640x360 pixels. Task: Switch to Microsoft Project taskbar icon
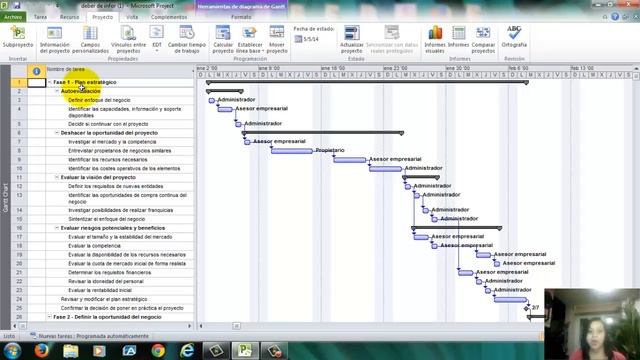pyautogui.click(x=245, y=351)
